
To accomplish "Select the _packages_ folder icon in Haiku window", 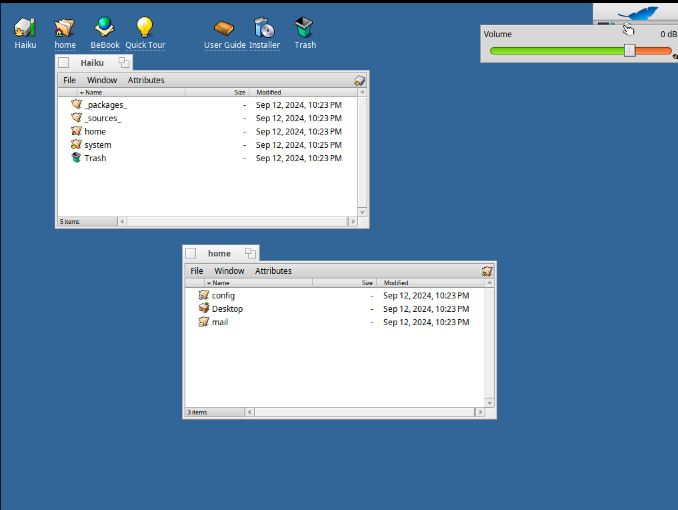I will tap(77, 104).
